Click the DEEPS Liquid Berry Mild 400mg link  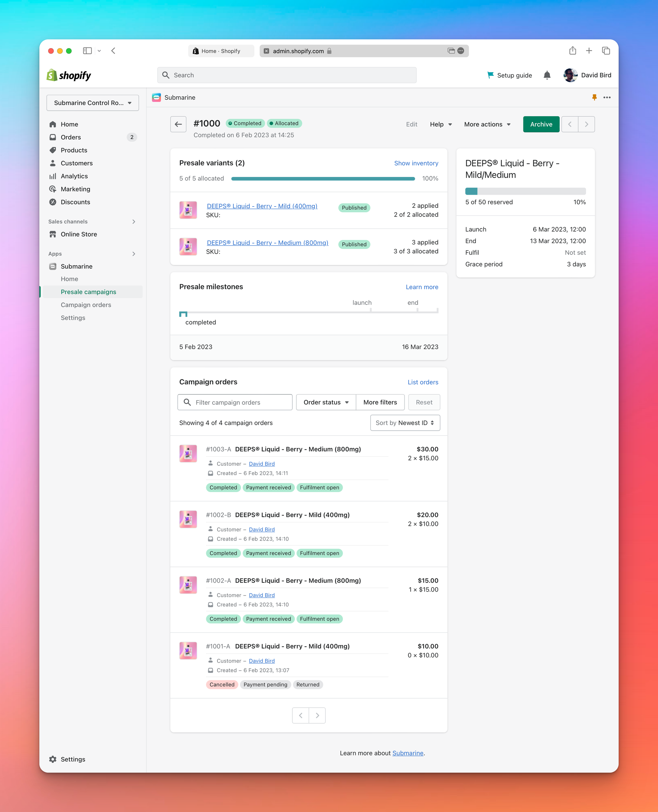[262, 206]
